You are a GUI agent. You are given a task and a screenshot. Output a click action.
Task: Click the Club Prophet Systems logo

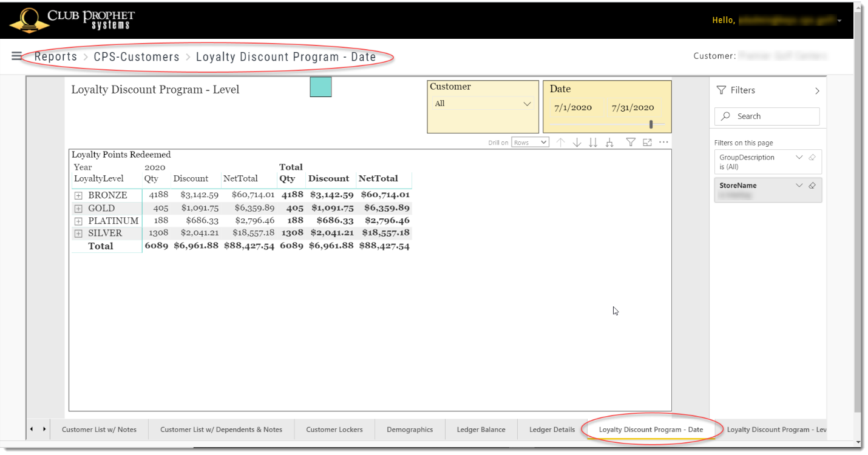pyautogui.click(x=72, y=20)
